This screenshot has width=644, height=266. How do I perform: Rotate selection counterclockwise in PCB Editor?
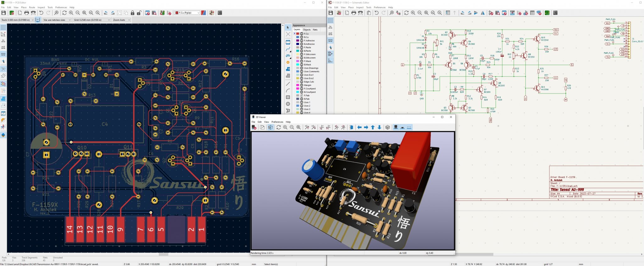106,13
